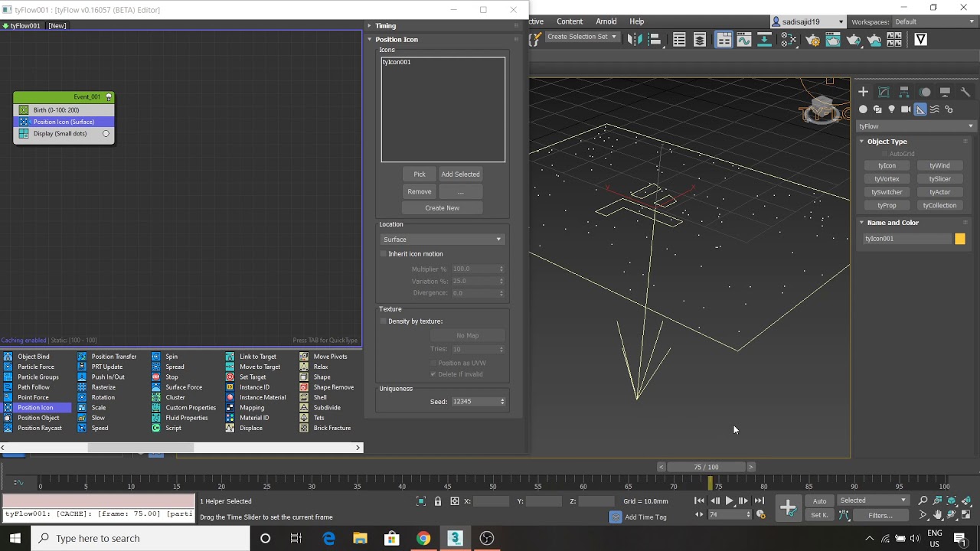Click the Create New icon button
This screenshot has height=551, width=980.
(x=443, y=208)
